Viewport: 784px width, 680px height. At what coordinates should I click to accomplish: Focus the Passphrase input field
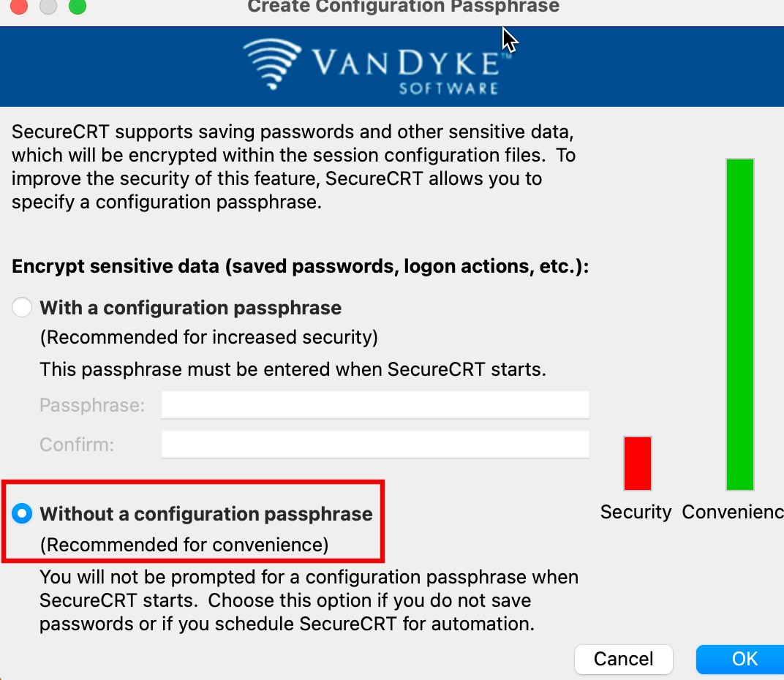tap(374, 404)
